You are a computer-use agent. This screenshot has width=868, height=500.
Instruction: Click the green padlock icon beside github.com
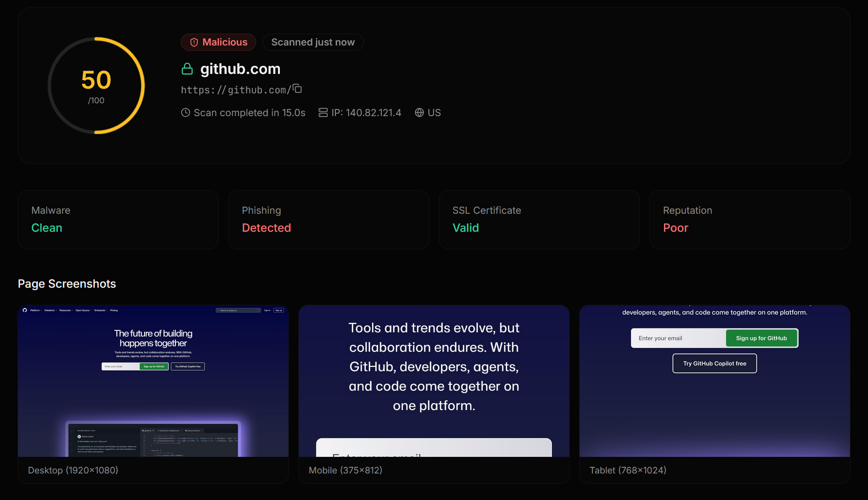tap(187, 69)
